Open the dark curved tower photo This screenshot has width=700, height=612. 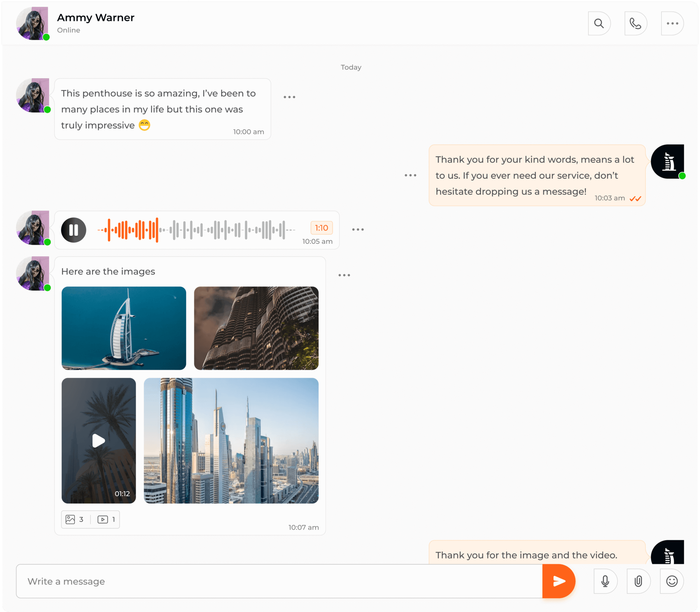(256, 328)
